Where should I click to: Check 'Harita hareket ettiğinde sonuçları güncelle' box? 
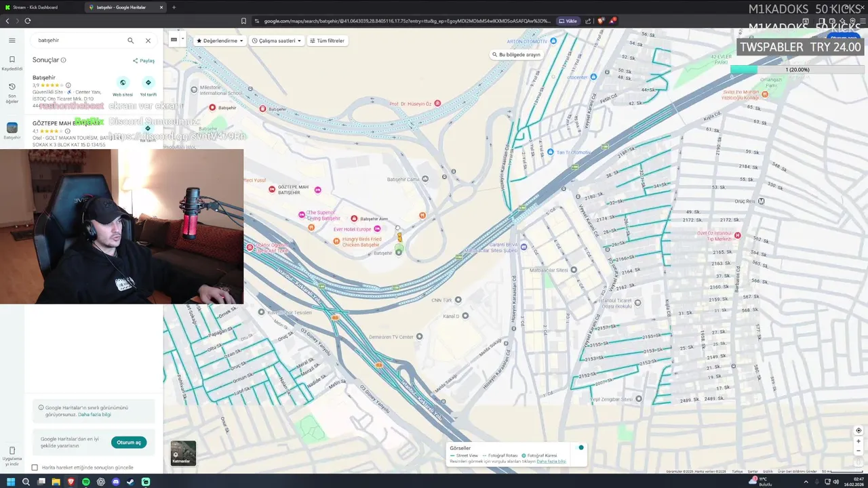pyautogui.click(x=35, y=468)
